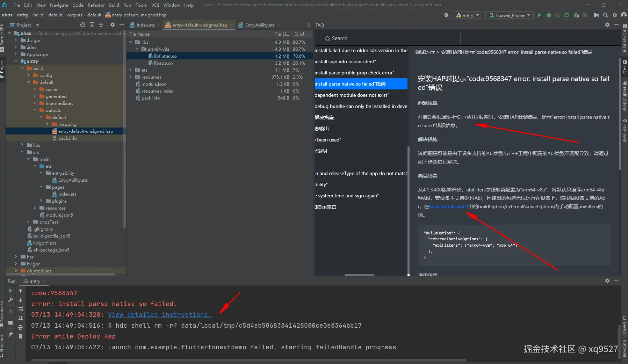The height and width of the screenshot is (364, 628).
Task: Start debugging with the green bug icon
Action: tap(549, 15)
